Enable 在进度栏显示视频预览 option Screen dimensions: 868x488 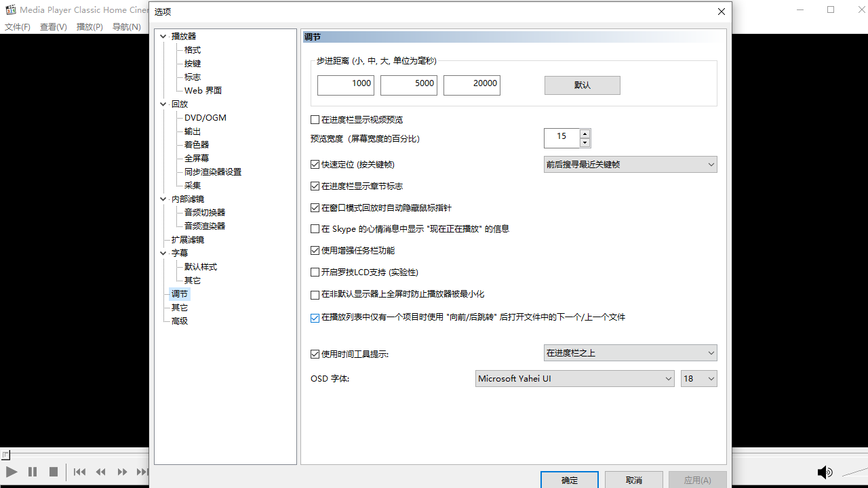315,119
